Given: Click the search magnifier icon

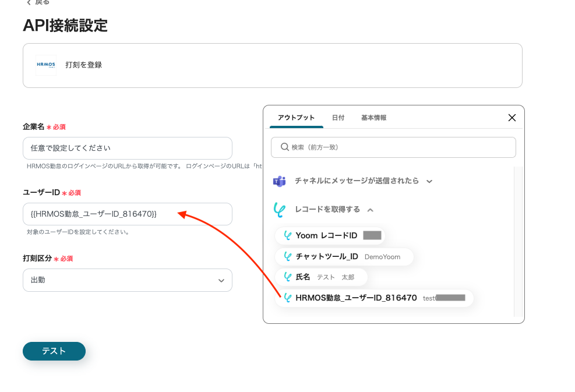Looking at the screenshot, I should click(284, 147).
